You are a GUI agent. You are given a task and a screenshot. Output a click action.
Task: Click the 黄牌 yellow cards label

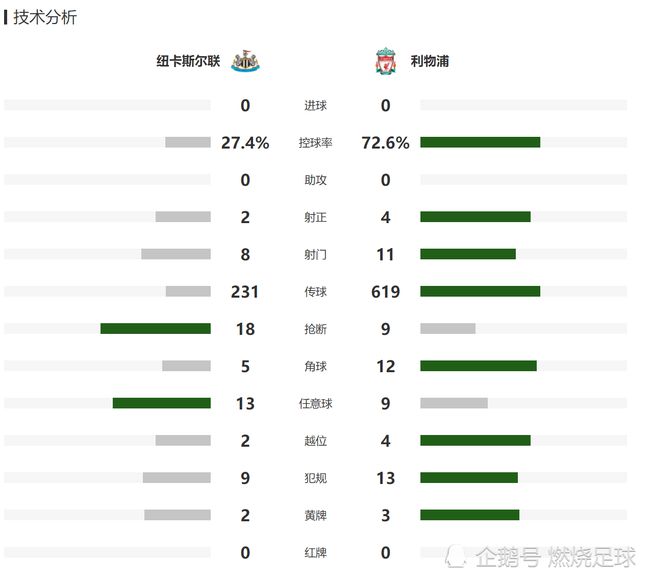pos(315,515)
